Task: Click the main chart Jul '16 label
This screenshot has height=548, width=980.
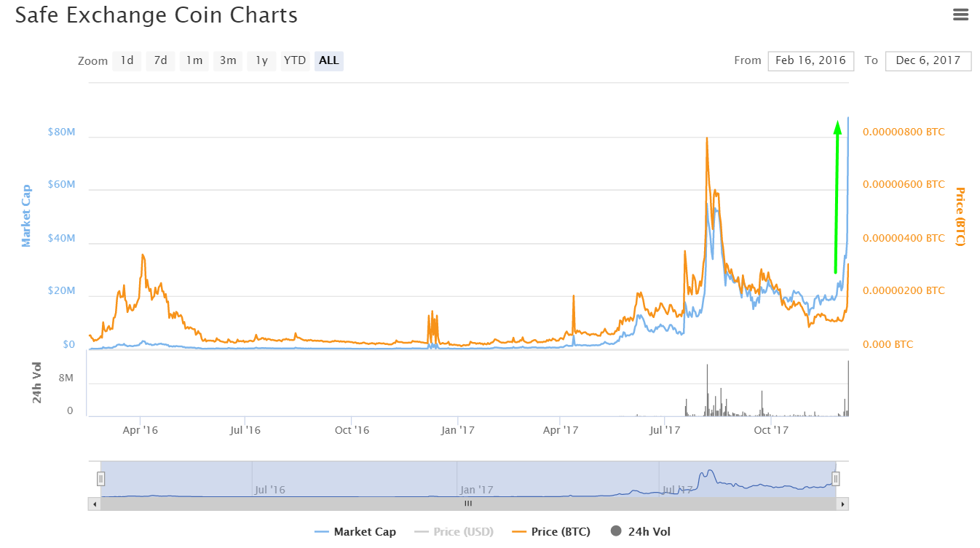Action: click(245, 430)
